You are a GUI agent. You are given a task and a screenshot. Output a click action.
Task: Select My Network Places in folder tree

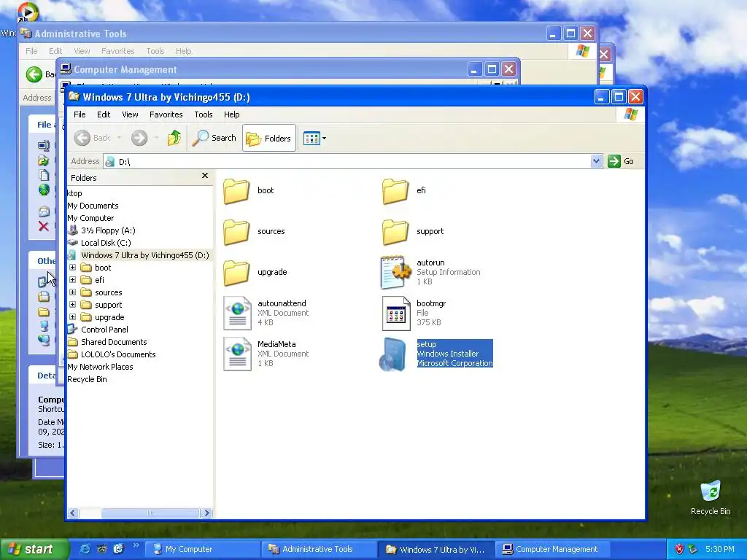100,367
